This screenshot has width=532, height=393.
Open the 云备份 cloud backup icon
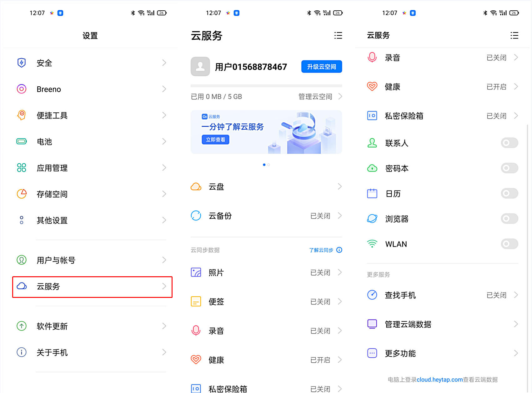pyautogui.click(x=196, y=215)
